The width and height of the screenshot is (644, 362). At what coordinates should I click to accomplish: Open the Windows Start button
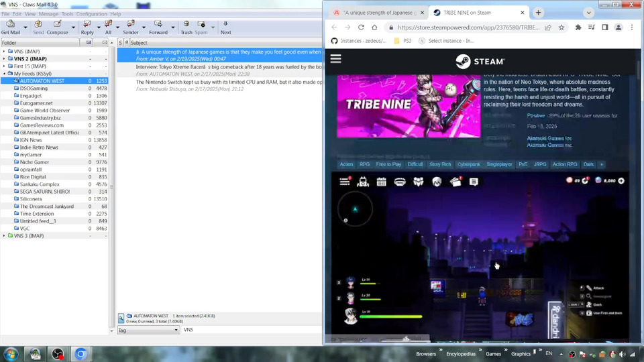(11, 354)
